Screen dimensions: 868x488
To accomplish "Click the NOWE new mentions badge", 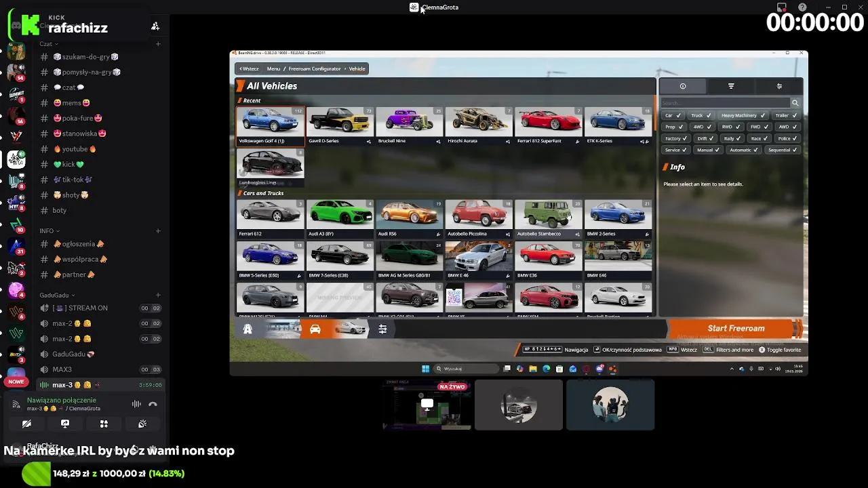I will pyautogui.click(x=16, y=382).
